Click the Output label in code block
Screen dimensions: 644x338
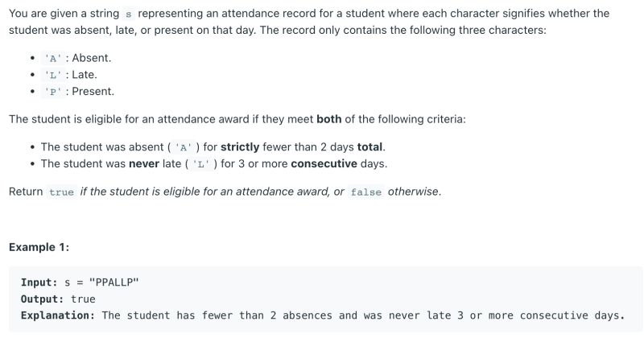pos(43,299)
